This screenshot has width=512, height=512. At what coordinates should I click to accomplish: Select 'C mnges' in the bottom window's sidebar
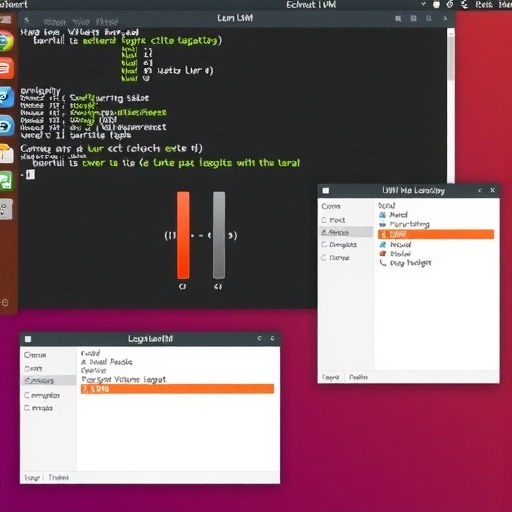tap(38, 408)
